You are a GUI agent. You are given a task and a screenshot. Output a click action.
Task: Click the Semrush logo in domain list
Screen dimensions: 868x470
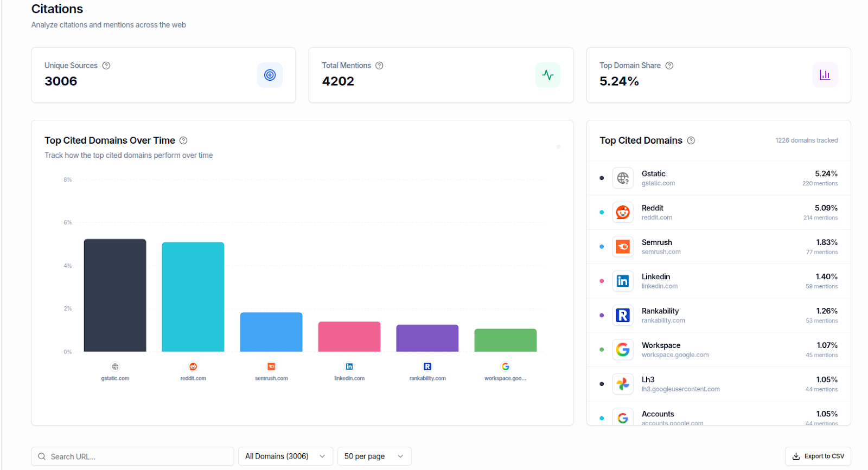click(623, 247)
